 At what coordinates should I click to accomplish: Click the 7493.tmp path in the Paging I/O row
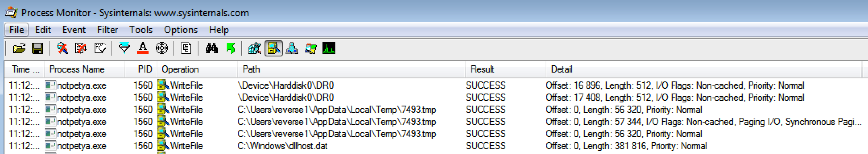[337, 122]
